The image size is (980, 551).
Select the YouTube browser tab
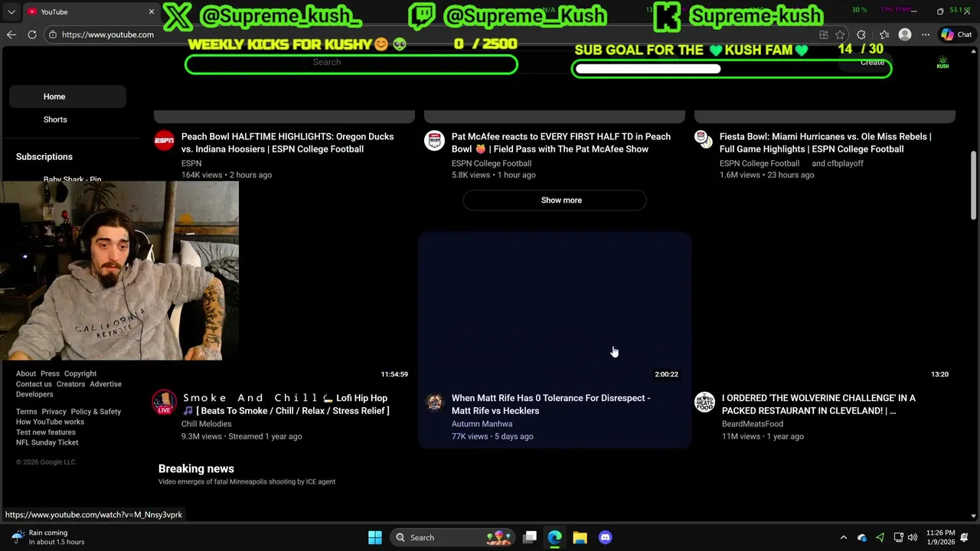90,11
